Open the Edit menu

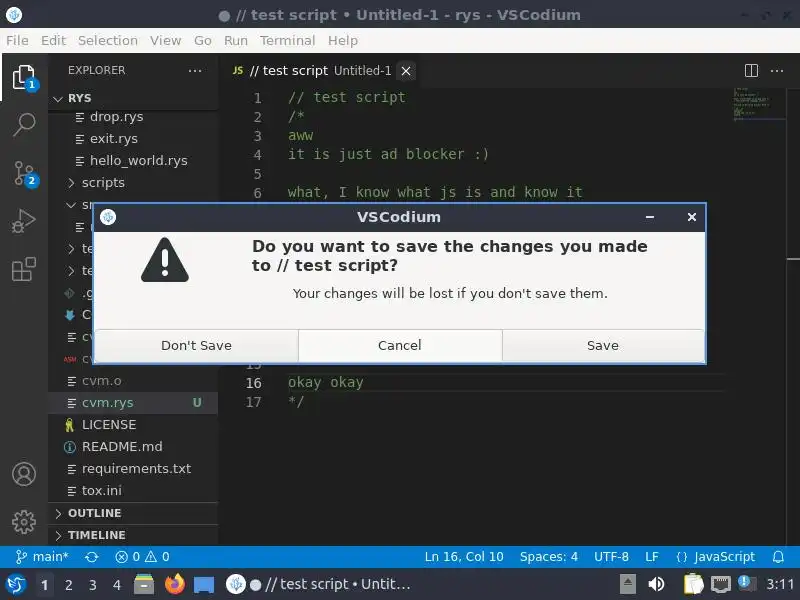pyautogui.click(x=54, y=41)
